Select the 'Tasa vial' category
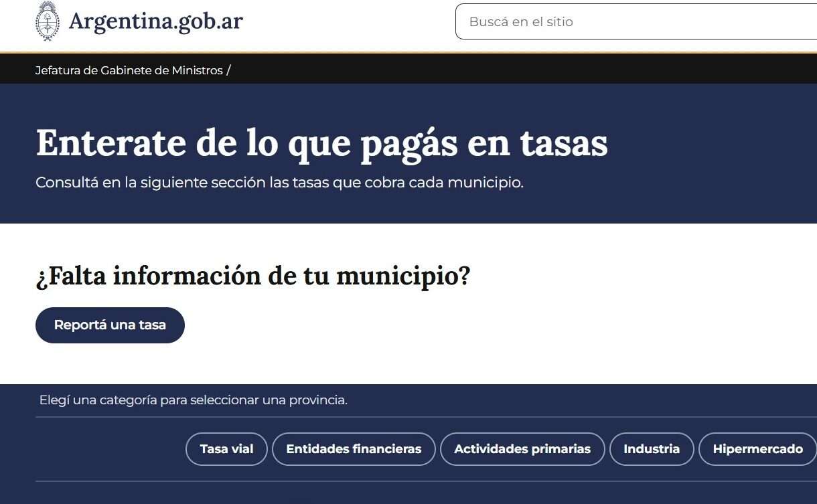The height and width of the screenshot is (504, 817). pos(226,449)
